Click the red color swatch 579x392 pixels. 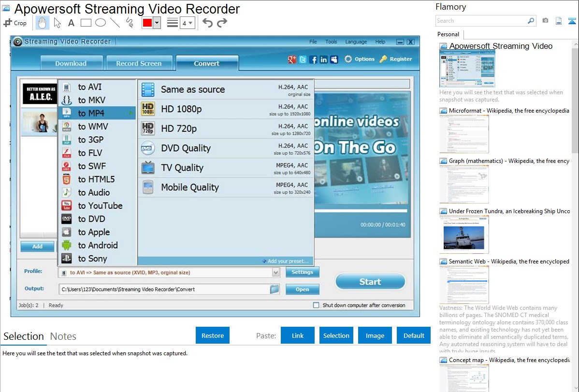(x=147, y=23)
